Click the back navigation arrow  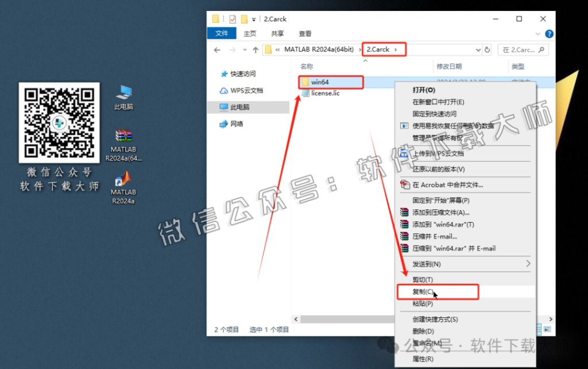tap(216, 49)
